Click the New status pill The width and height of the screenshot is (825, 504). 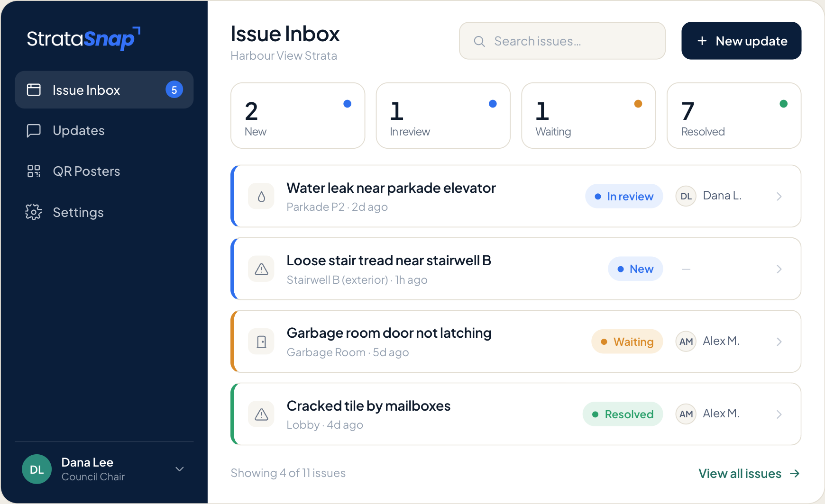[x=635, y=269]
